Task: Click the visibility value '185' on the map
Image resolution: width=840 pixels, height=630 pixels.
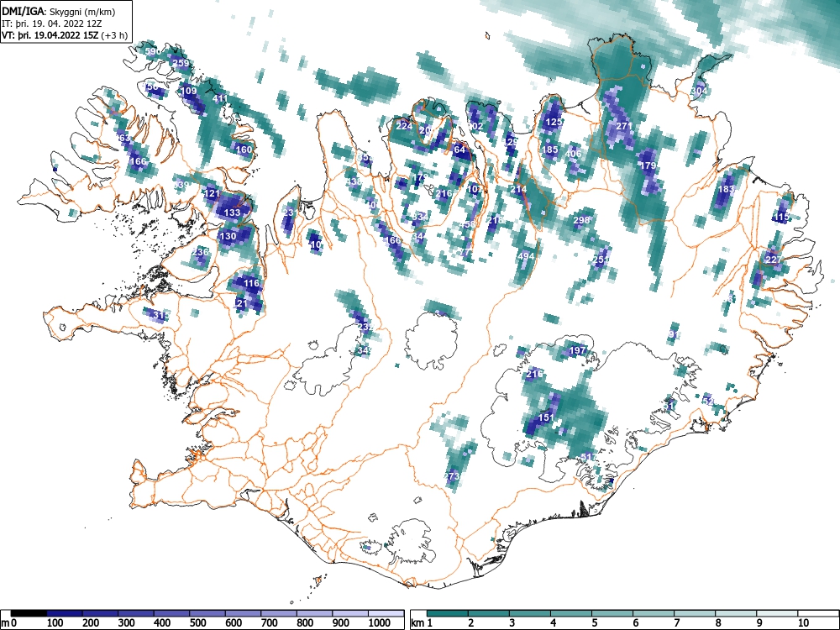Action: [x=550, y=150]
